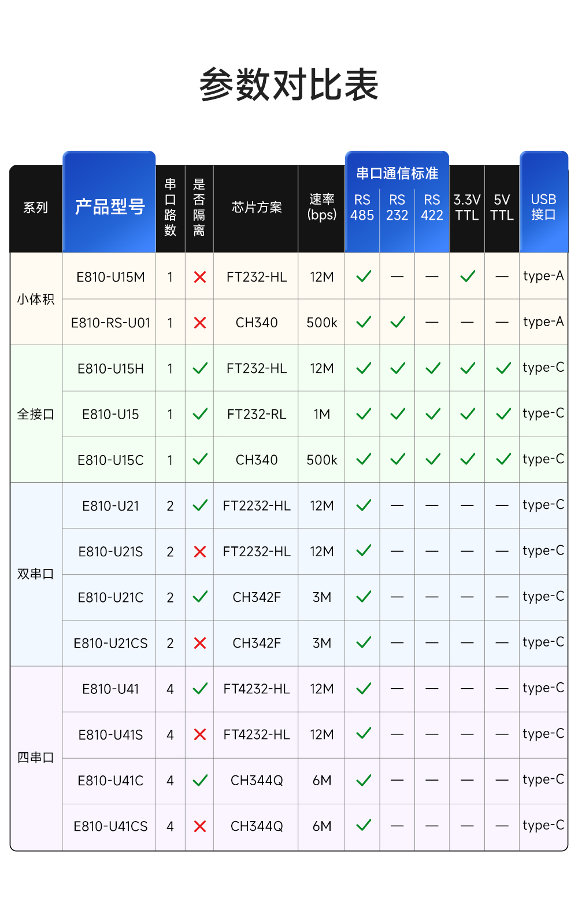578x924 pixels.
Task: Click the E810-U41 model name
Action: click(110, 689)
